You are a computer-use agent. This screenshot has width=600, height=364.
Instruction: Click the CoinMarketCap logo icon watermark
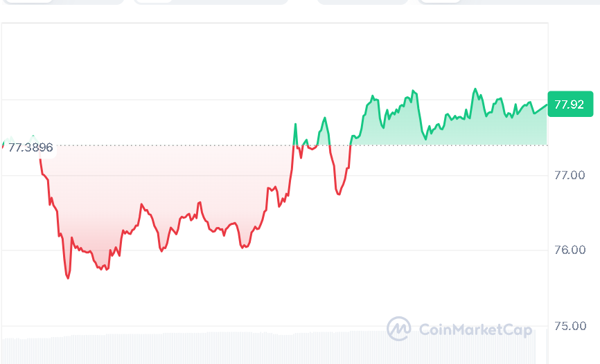click(398, 329)
